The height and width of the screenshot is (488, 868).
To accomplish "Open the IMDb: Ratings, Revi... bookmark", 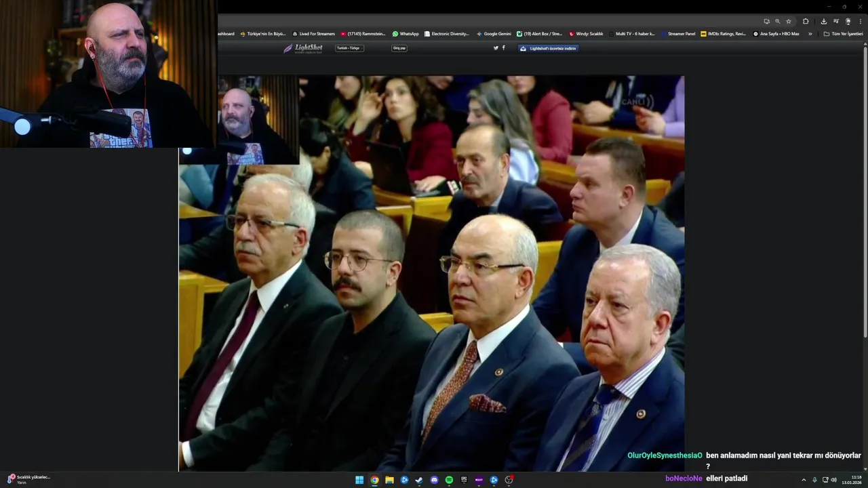I will pos(724,33).
